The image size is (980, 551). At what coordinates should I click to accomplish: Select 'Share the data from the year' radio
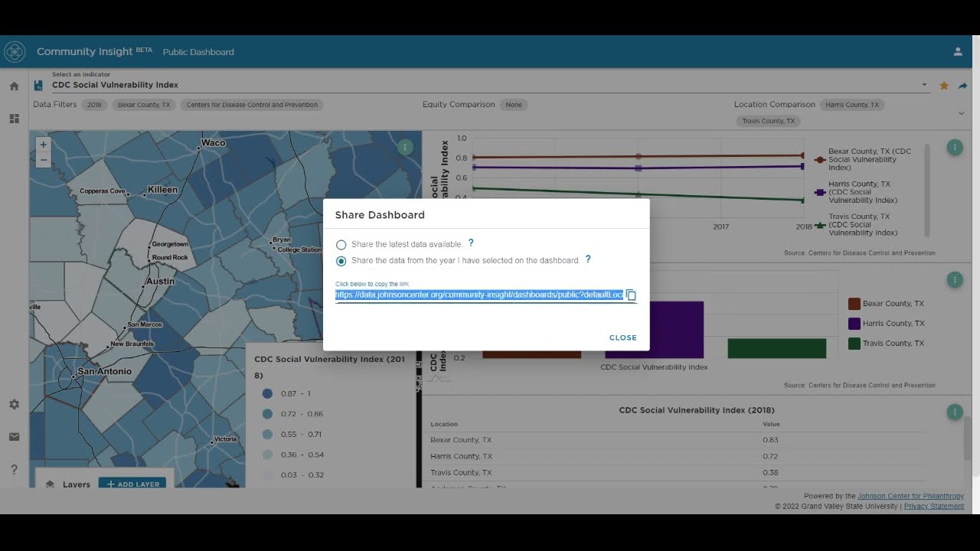click(341, 261)
